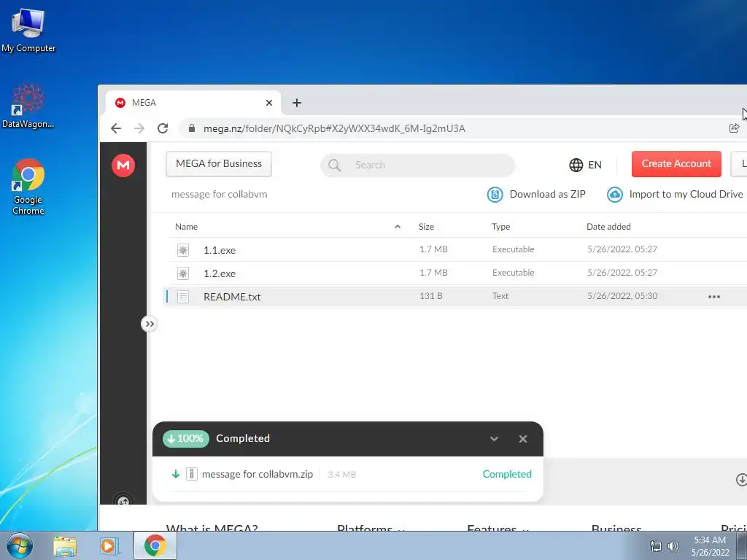Sort files by Name column
747x560 pixels.
click(x=186, y=227)
